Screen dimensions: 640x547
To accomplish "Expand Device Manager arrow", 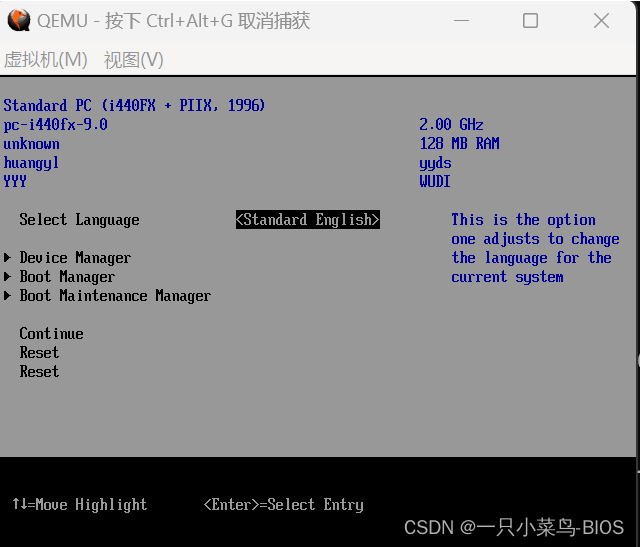I will pyautogui.click(x=7, y=258).
